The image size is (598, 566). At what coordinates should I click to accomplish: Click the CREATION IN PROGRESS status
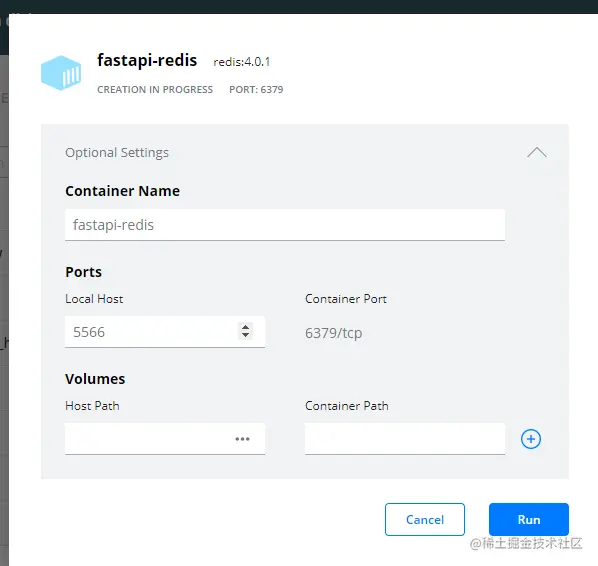[x=155, y=90]
